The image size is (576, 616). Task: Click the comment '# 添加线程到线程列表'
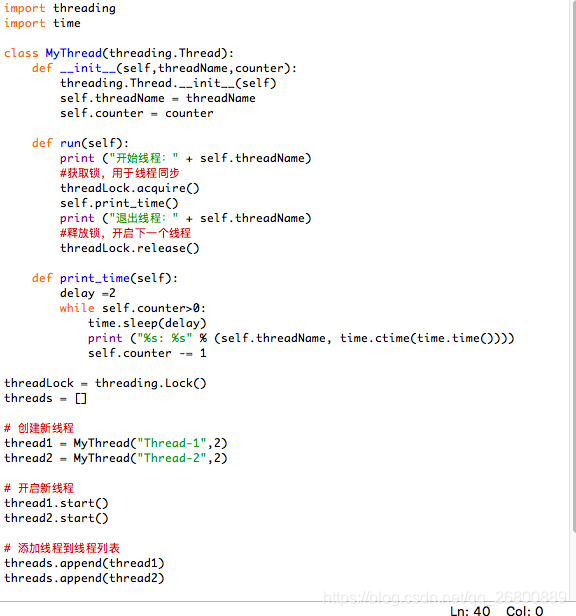coord(62,548)
